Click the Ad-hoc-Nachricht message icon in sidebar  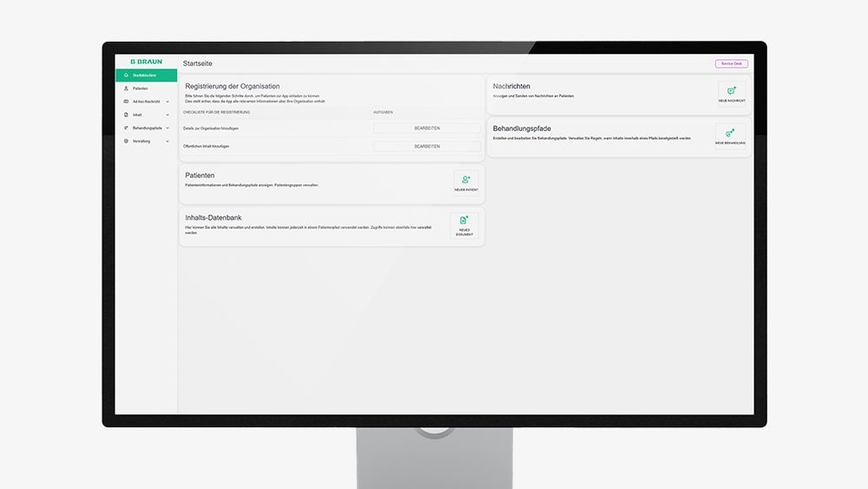(x=126, y=102)
